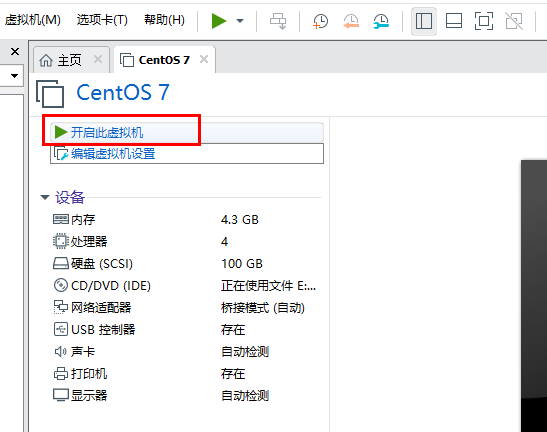Click the VM icon on CentOS 7 tab

[x=127, y=60]
